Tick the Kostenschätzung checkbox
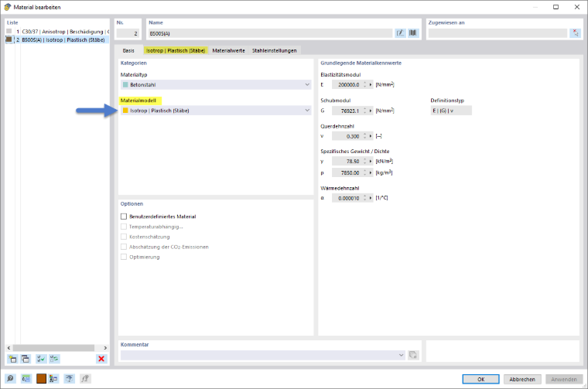The width and height of the screenshot is (588, 389). 124,237
